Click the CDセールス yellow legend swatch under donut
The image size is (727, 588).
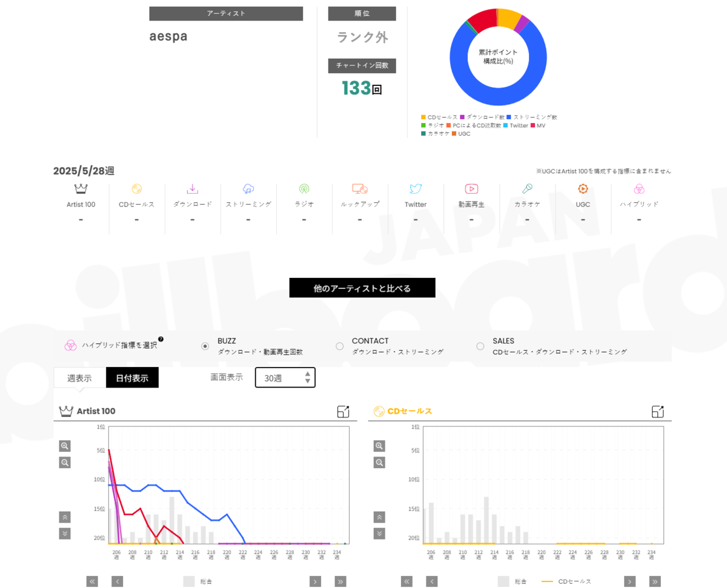(423, 117)
